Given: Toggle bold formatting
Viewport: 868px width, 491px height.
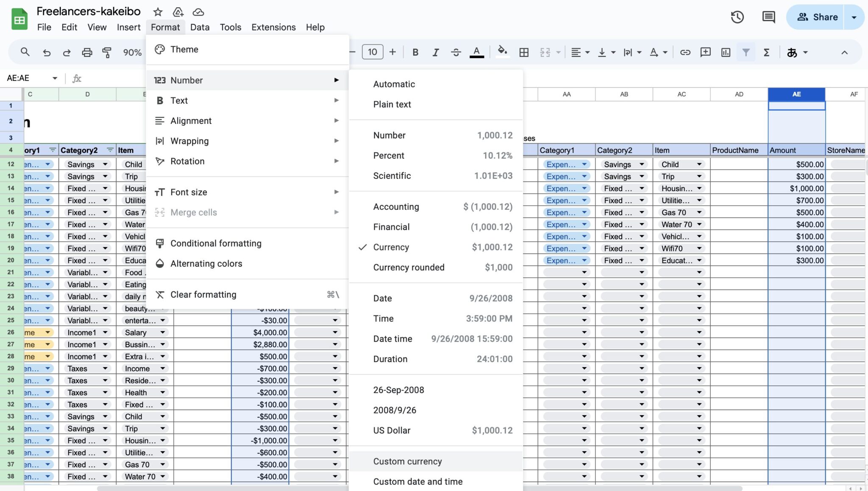Looking at the screenshot, I should pos(415,52).
